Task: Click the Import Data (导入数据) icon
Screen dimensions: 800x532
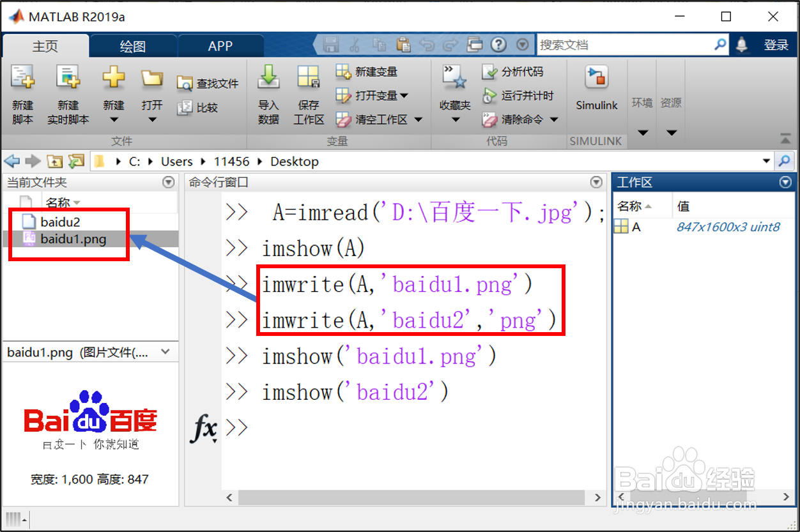Action: 268,77
